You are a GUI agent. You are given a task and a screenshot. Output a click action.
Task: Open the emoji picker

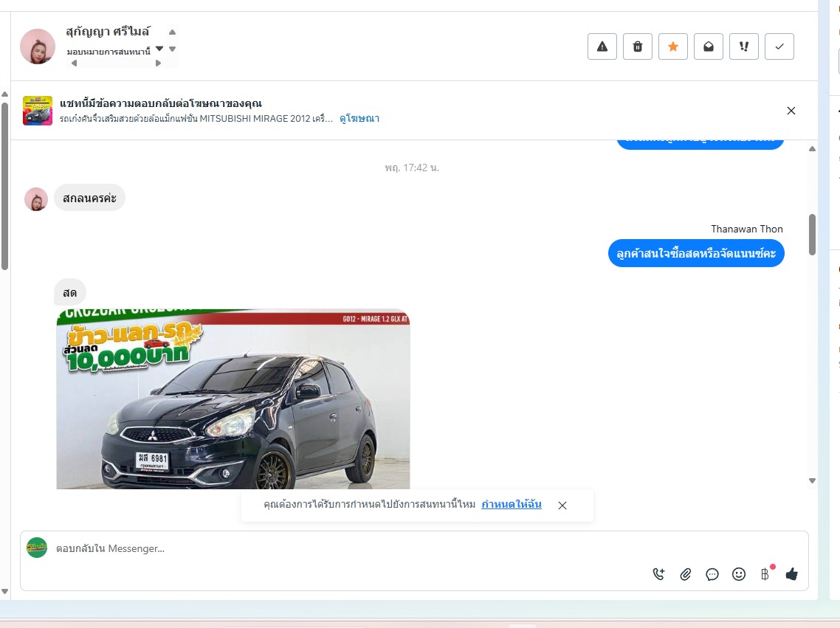tap(739, 574)
